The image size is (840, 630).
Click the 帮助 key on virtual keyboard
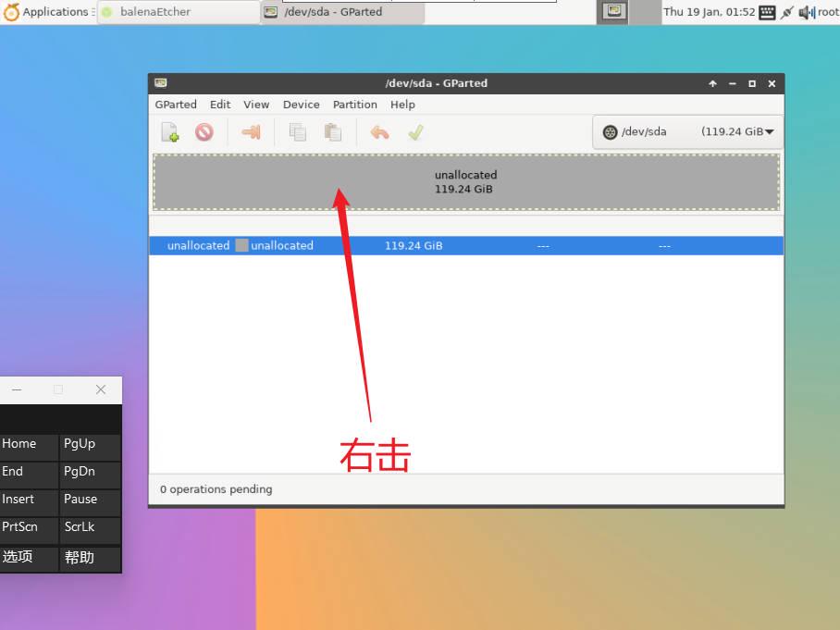91,560
